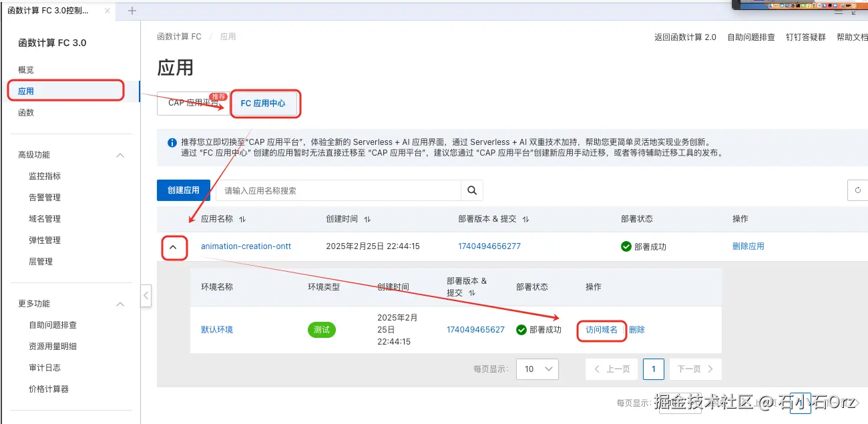
Task: Go to 下一页 in pagination
Action: coord(695,369)
